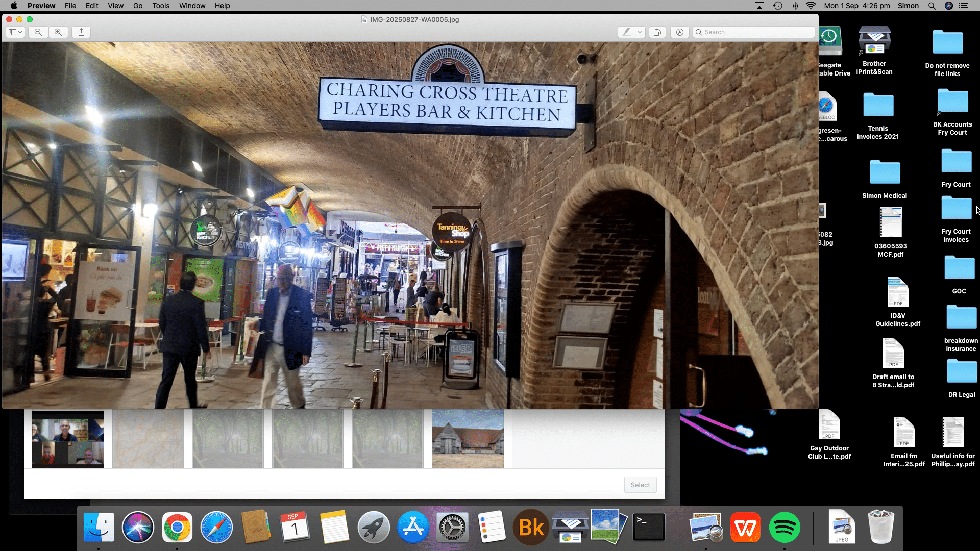Screen dimensions: 980x551
Task: Open the Preview application menu
Action: (41, 6)
